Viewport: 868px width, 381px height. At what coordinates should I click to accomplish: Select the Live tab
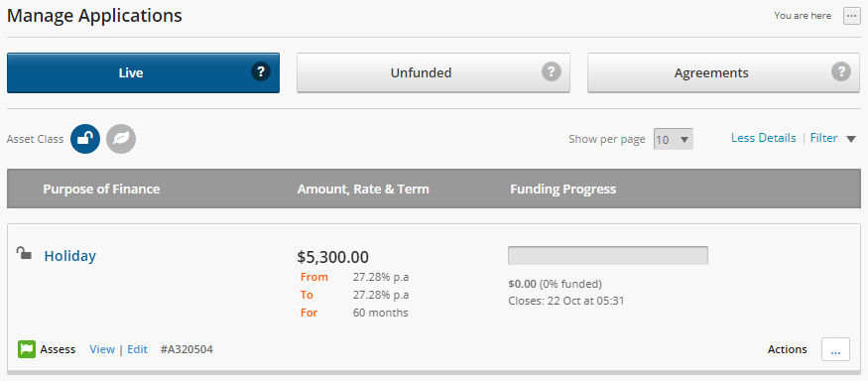click(144, 72)
